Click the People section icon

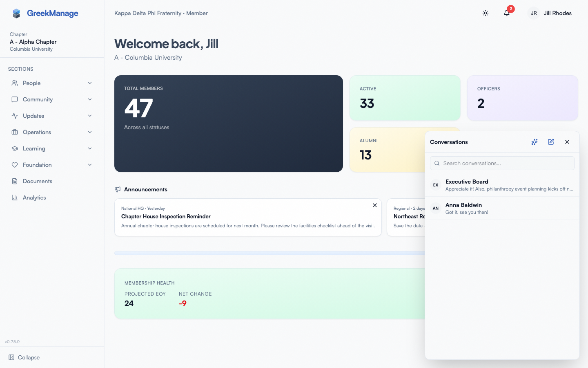(15, 83)
